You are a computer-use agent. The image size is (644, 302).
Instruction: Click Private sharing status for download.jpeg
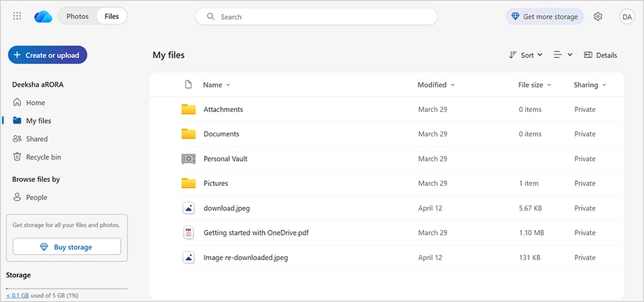tap(585, 208)
